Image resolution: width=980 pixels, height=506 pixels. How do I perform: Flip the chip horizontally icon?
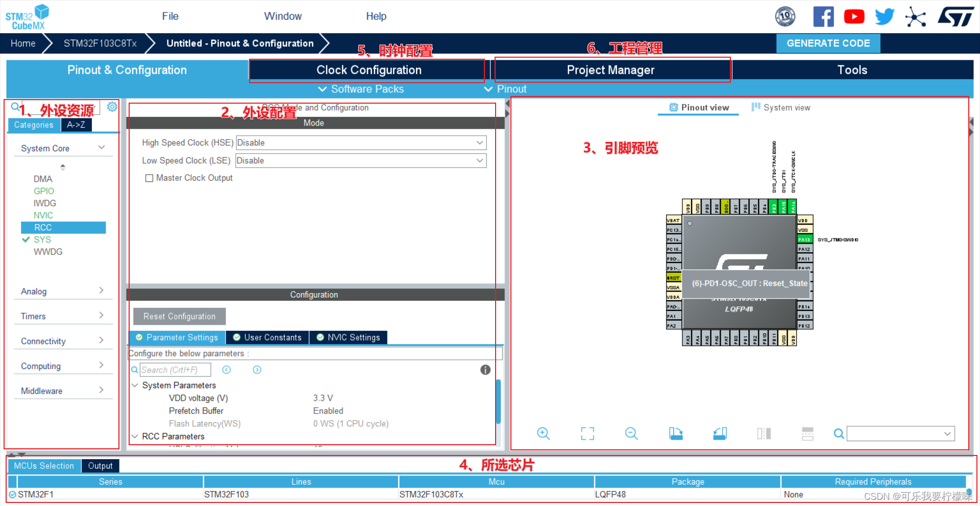coord(764,433)
